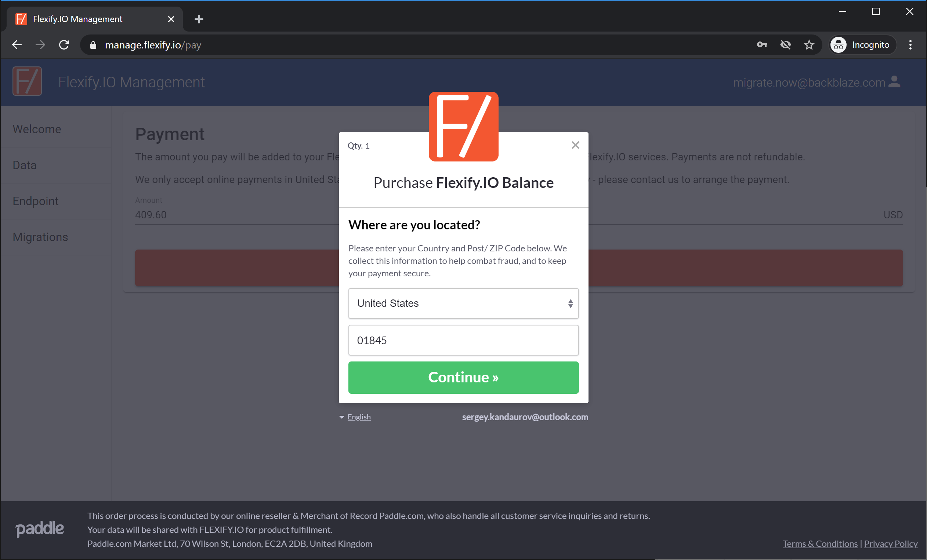Open the Terms & Conditions link
Viewport: 927px width, 560px height.
pyautogui.click(x=820, y=544)
